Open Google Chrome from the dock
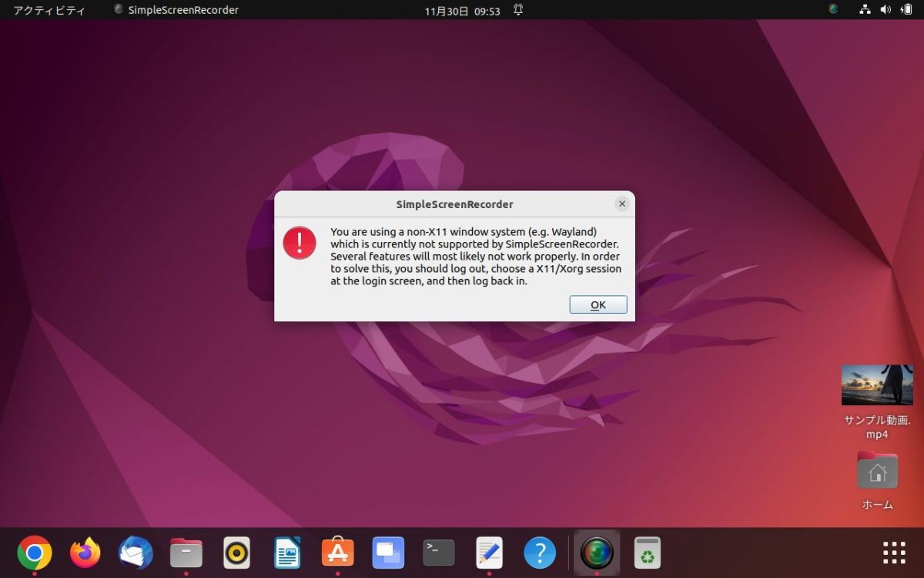 click(x=34, y=552)
